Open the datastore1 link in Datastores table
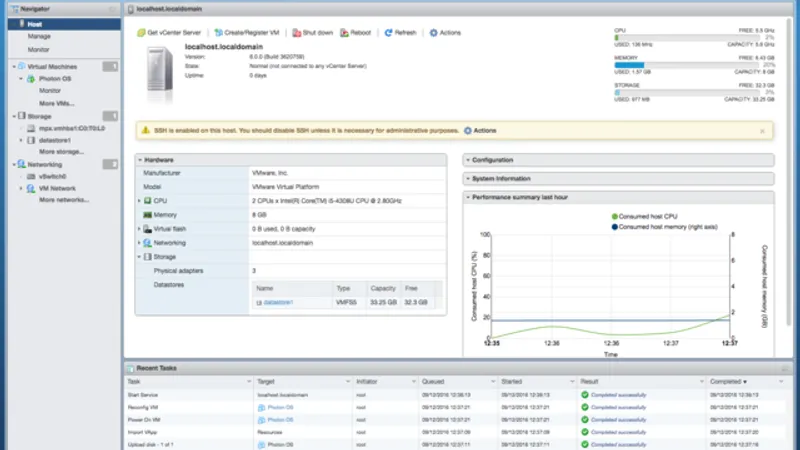 point(279,302)
